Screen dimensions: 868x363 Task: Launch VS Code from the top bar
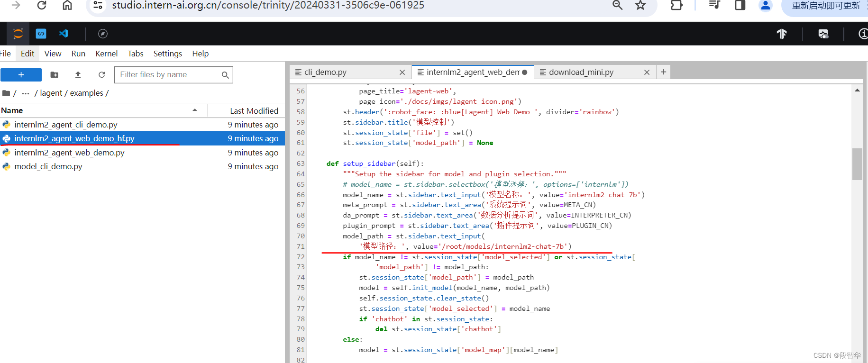click(x=64, y=34)
